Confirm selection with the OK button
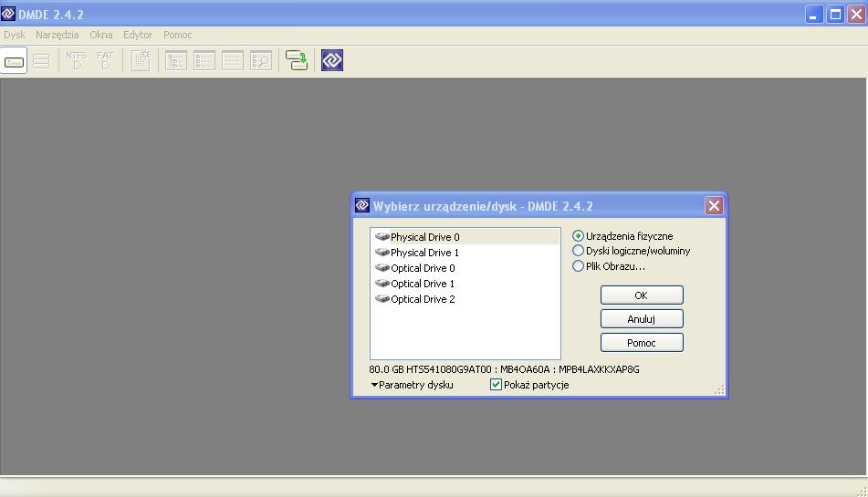868x497 pixels. click(642, 295)
